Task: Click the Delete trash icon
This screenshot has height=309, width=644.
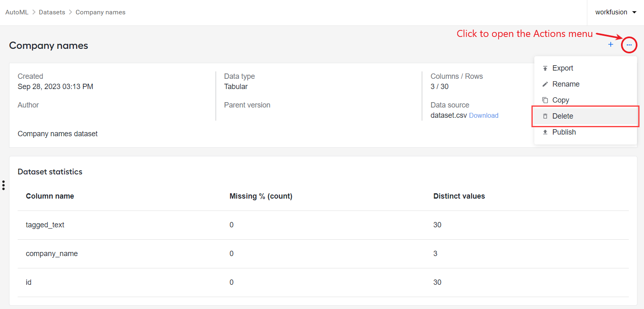Action: [x=545, y=116]
